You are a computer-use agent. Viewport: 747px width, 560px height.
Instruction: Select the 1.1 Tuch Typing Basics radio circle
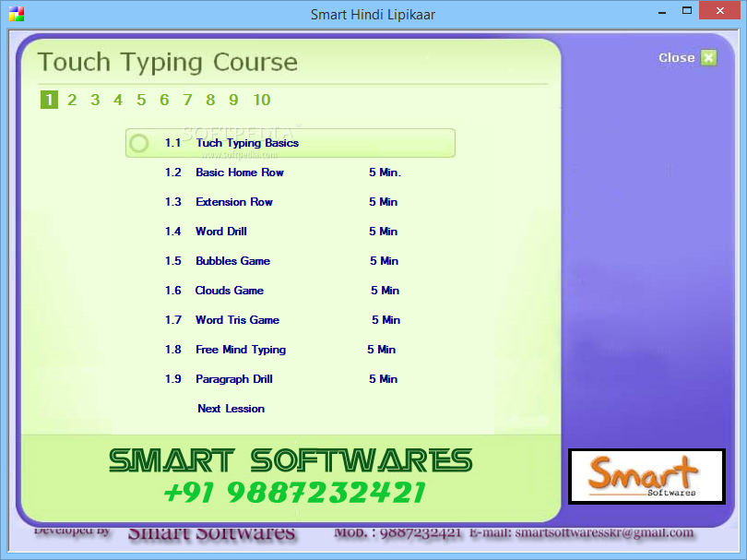[139, 143]
